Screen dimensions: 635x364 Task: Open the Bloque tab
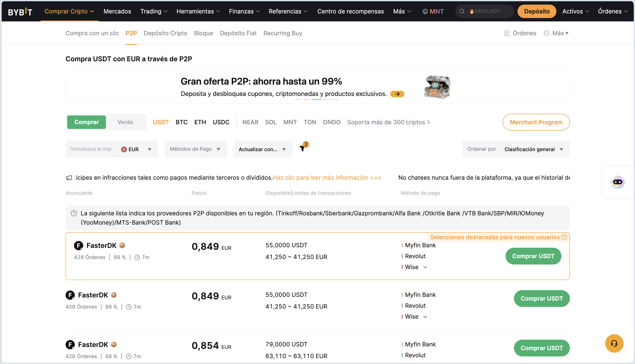click(203, 33)
